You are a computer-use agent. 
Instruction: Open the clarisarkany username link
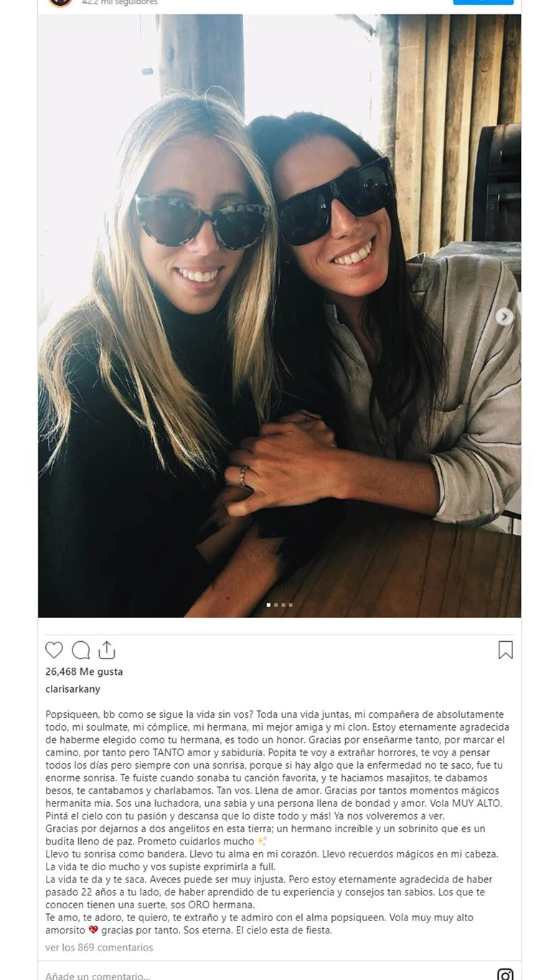(72, 689)
